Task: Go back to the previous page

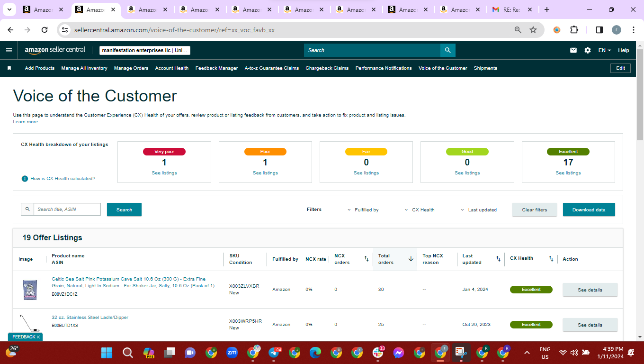Action: pyautogui.click(x=10, y=30)
